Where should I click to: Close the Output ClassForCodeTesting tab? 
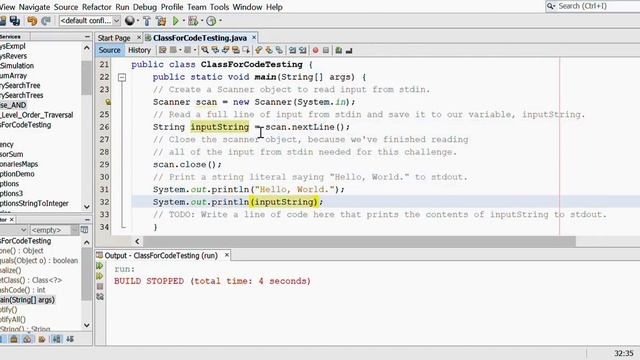coord(227,255)
